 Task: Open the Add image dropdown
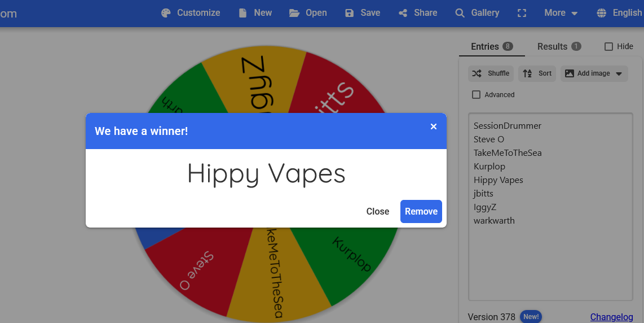point(594,73)
